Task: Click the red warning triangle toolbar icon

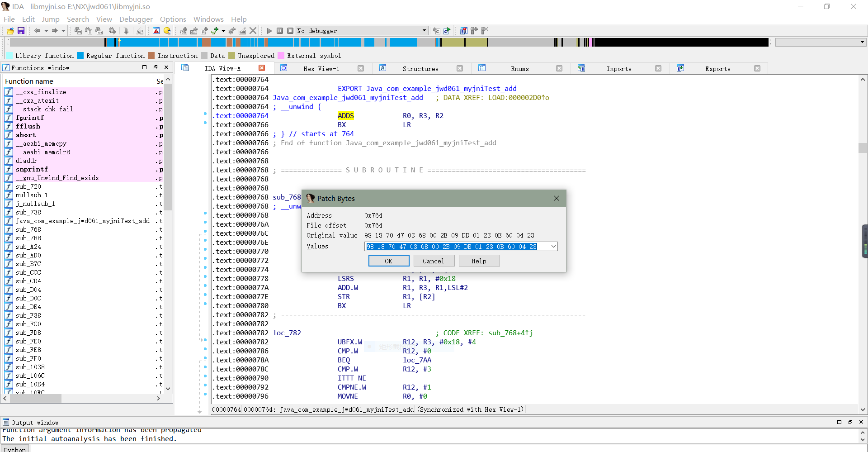Action: [x=156, y=31]
